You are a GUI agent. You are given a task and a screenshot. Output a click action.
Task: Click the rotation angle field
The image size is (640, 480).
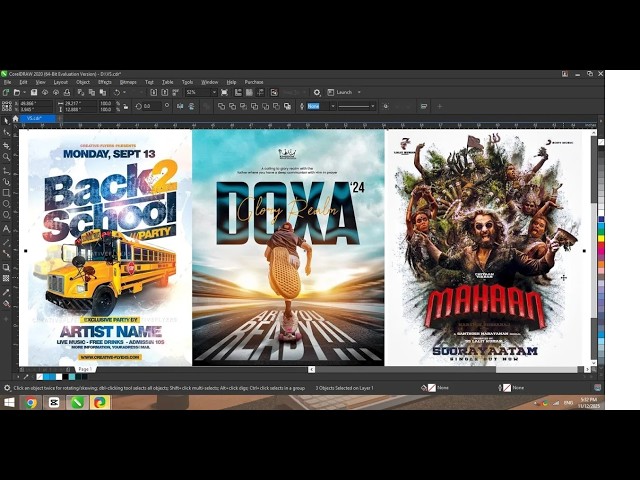tap(153, 107)
